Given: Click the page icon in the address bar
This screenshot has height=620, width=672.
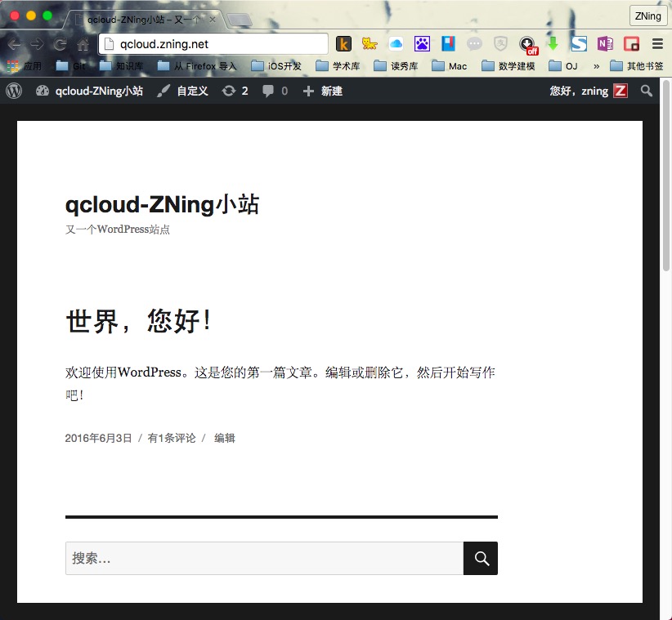Looking at the screenshot, I should [110, 43].
